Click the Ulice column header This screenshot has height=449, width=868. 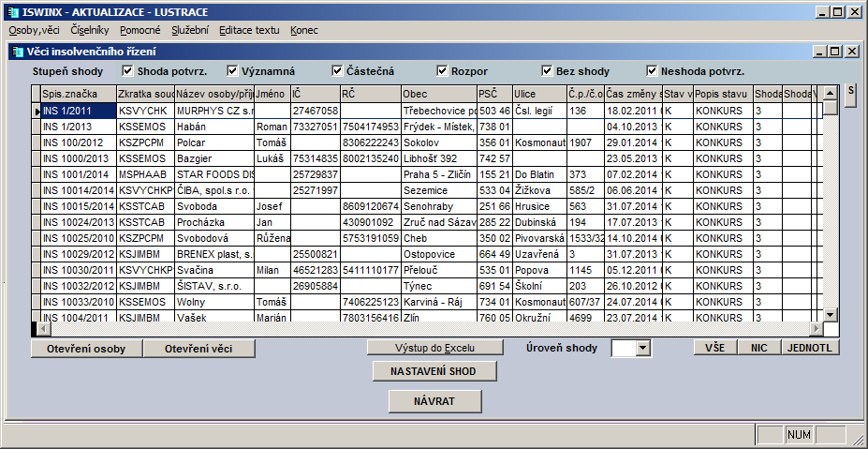click(539, 94)
